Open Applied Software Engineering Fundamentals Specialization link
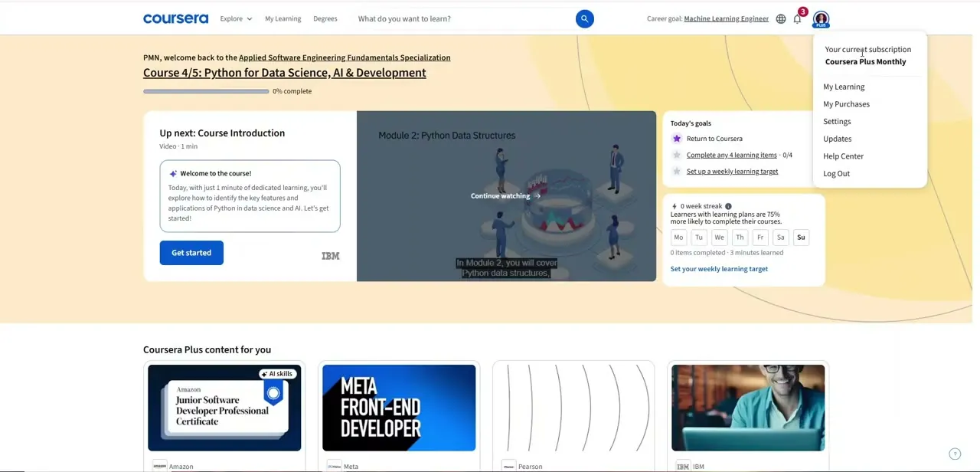 point(345,57)
